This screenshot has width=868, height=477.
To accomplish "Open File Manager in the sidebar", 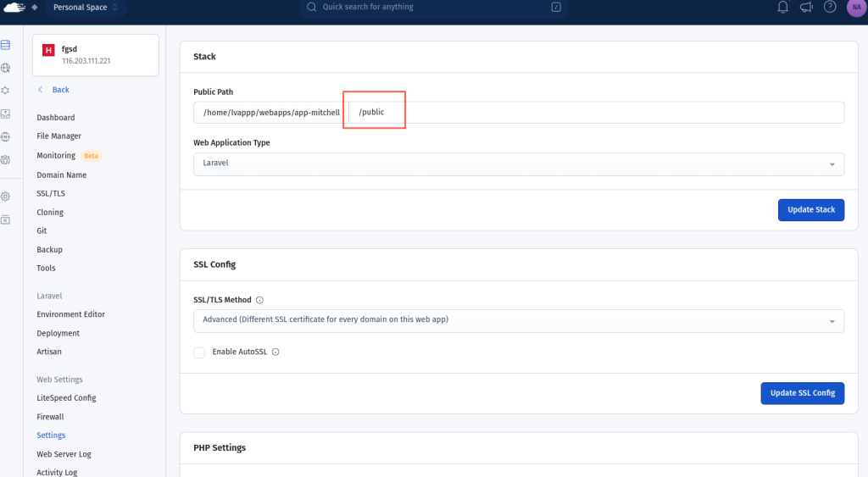I will (58, 136).
